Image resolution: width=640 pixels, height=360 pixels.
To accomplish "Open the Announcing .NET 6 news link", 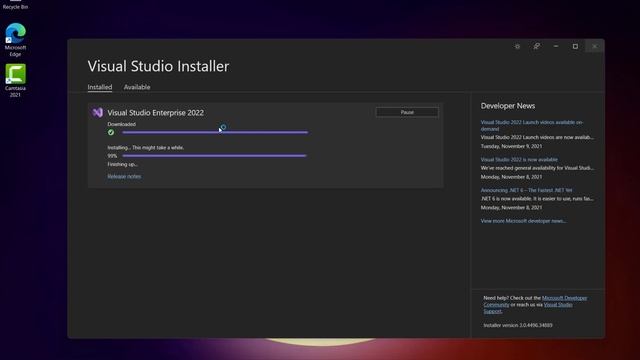I will pos(526,190).
